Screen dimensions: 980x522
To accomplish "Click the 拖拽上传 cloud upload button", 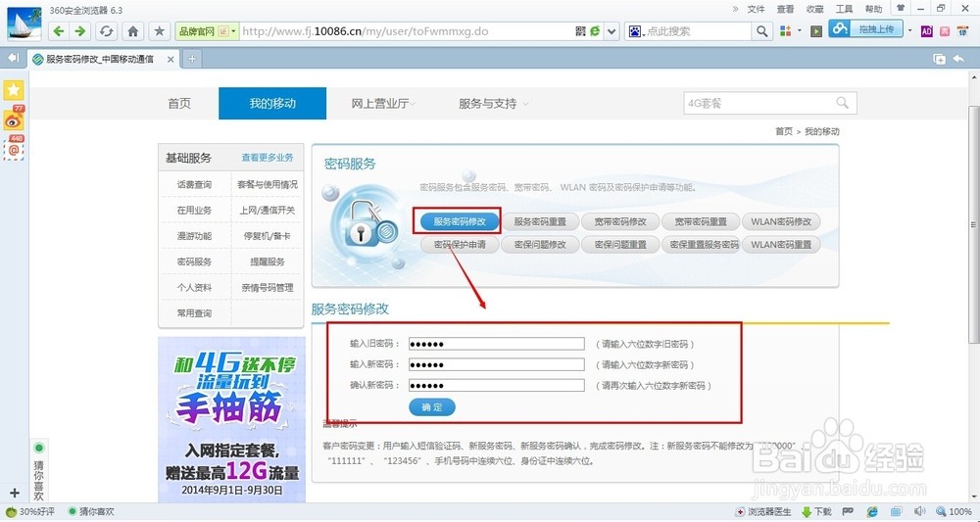I will click(x=865, y=28).
